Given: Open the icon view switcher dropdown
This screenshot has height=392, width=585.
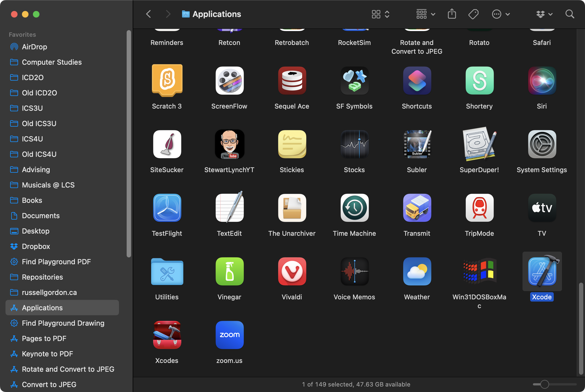Looking at the screenshot, I should coord(380,14).
